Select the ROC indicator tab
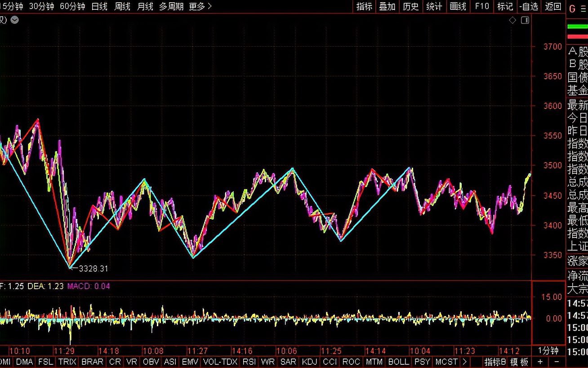Screen dimensions: 588x368 click(351, 362)
